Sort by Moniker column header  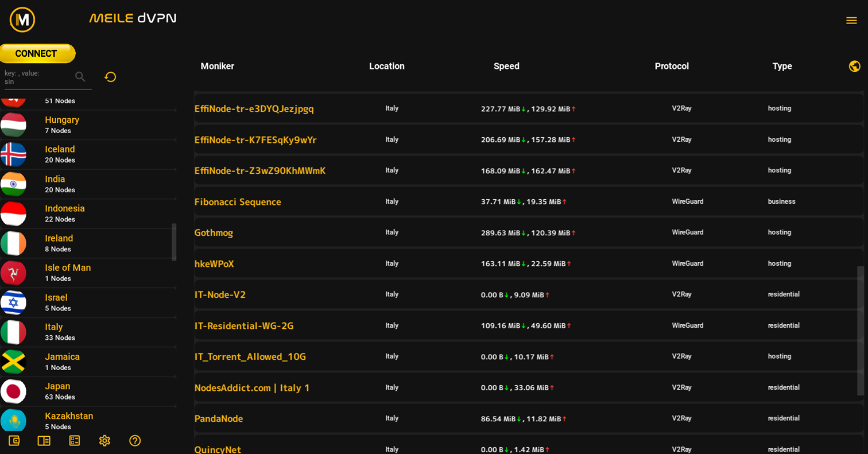pyautogui.click(x=218, y=66)
